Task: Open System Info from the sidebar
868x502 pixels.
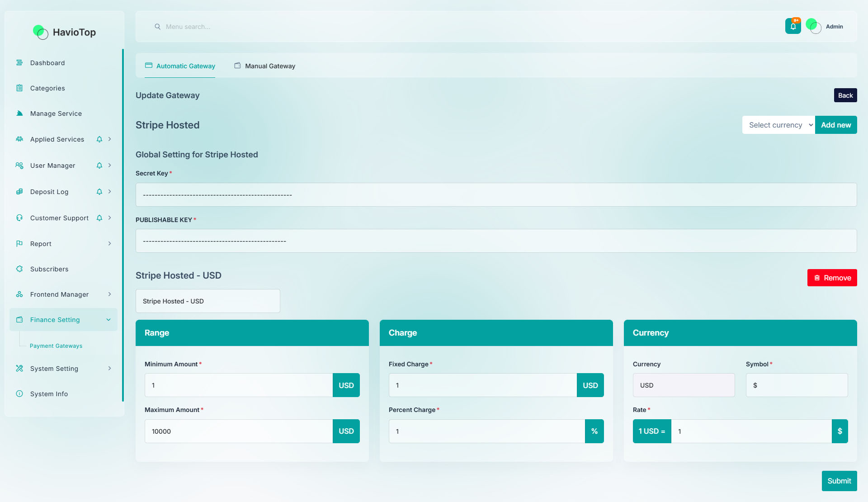Action: [63, 394]
